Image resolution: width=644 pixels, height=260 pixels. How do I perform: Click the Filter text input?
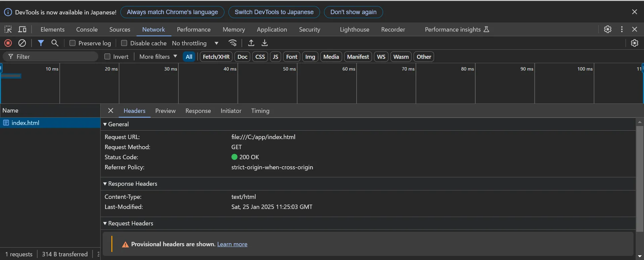[50, 56]
